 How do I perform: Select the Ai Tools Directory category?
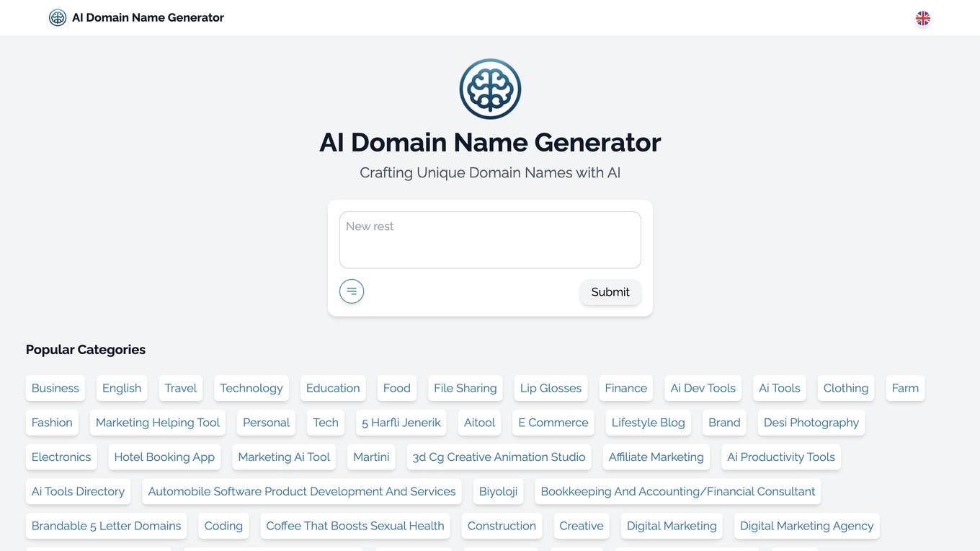(79, 492)
